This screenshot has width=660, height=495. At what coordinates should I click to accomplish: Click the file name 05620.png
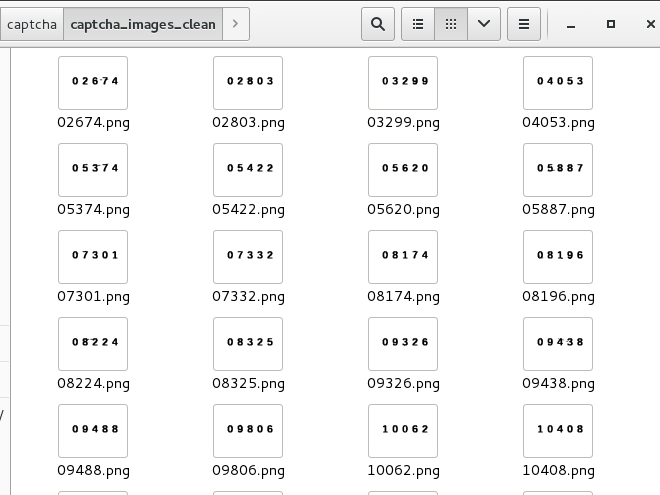[403, 210]
